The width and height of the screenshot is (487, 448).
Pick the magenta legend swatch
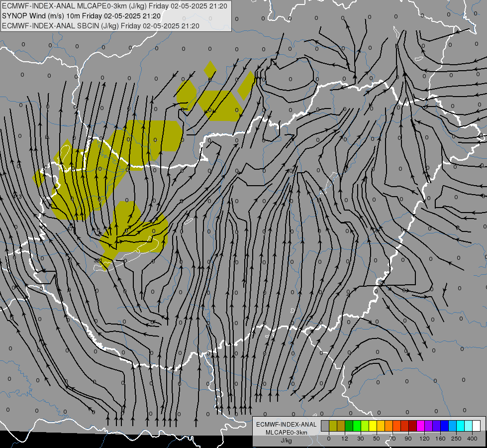pyautogui.click(x=420, y=426)
